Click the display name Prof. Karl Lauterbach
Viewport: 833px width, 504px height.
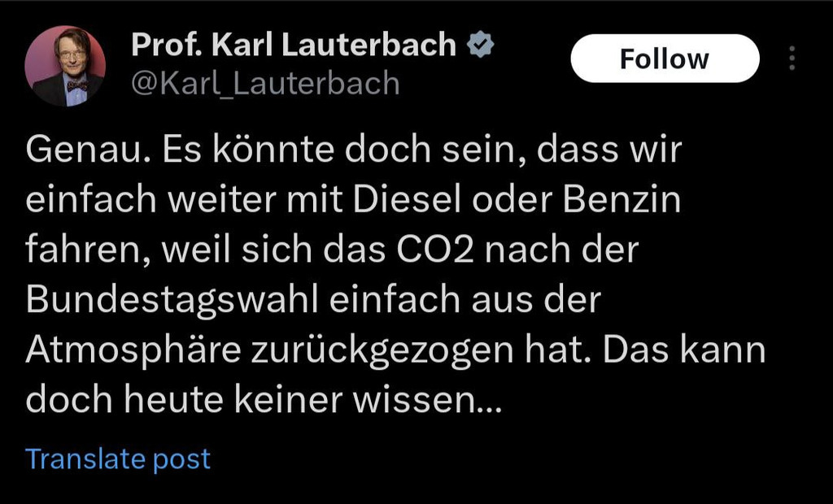[293, 46]
